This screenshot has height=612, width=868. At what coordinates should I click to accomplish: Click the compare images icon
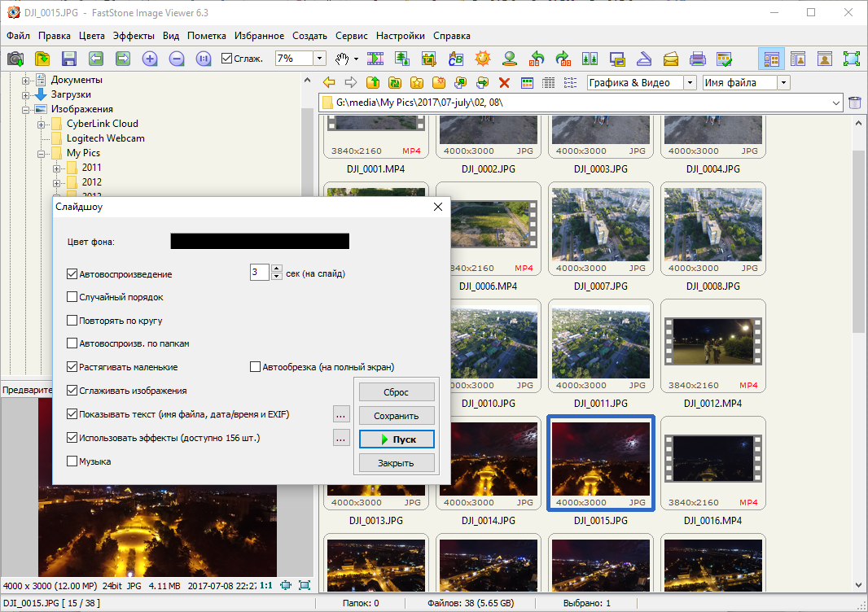click(590, 58)
